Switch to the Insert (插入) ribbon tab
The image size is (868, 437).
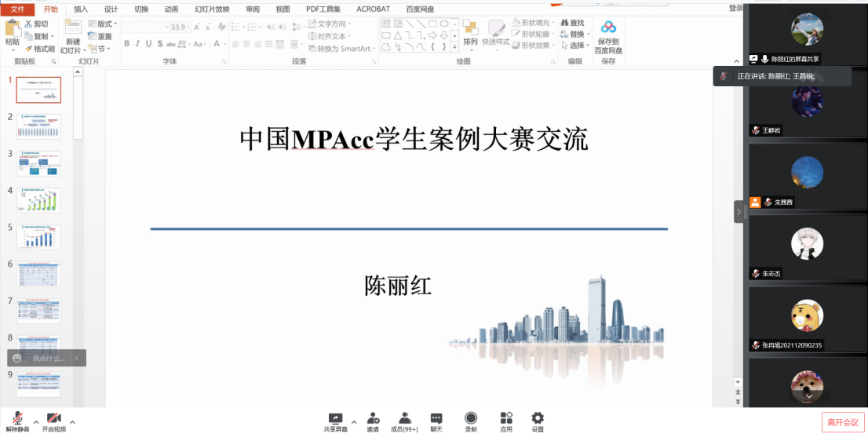pyautogui.click(x=81, y=9)
